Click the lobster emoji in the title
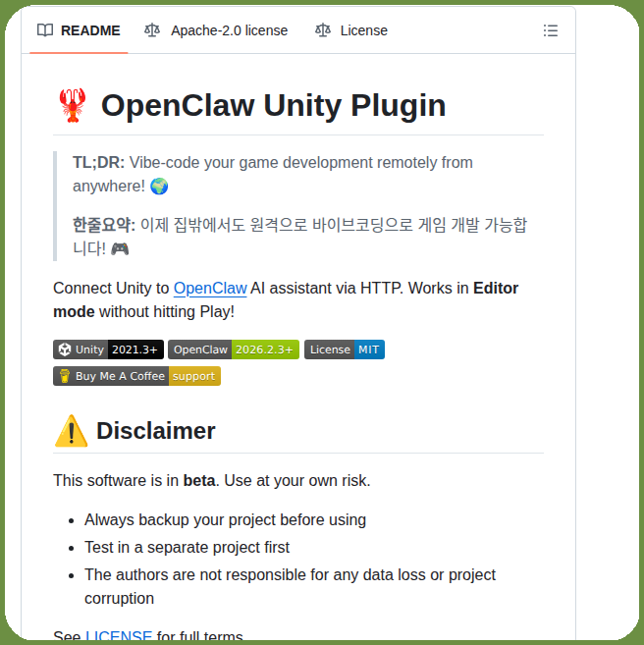This screenshot has width=644, height=645. click(x=73, y=105)
